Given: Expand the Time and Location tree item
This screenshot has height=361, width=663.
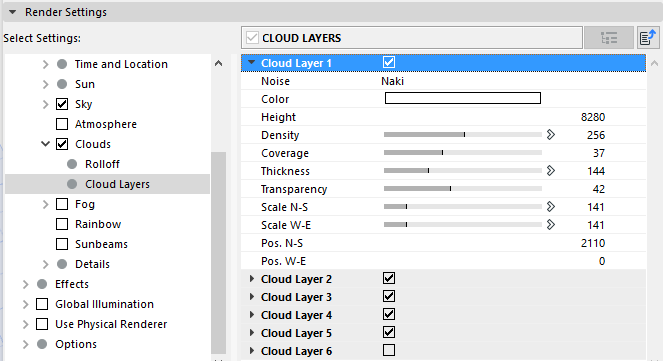Looking at the screenshot, I should [45, 64].
